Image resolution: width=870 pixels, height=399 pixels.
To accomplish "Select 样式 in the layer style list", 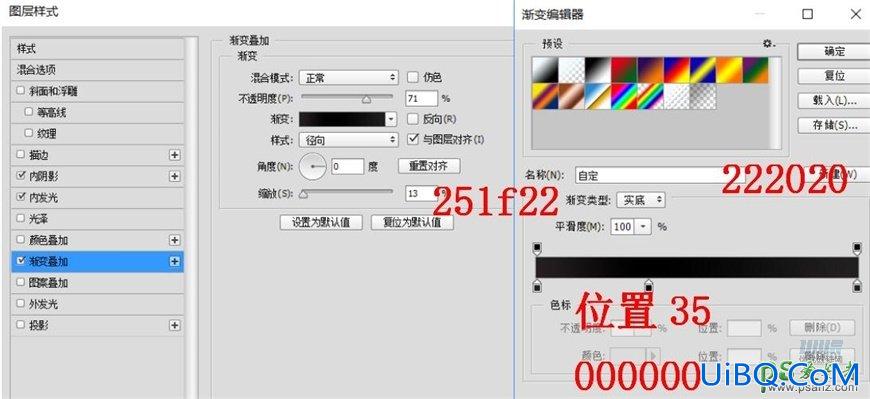I will (x=98, y=49).
